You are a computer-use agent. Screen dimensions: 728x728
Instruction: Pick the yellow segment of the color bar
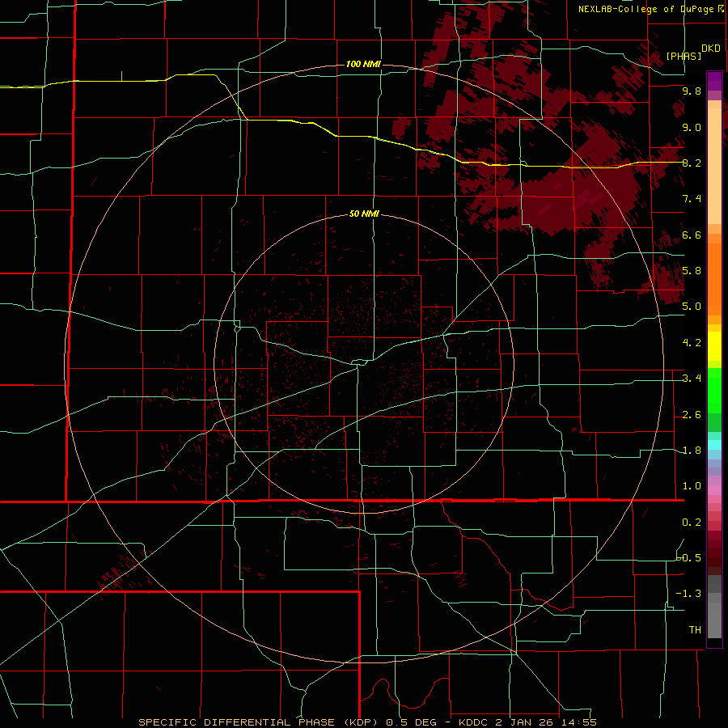(714, 345)
